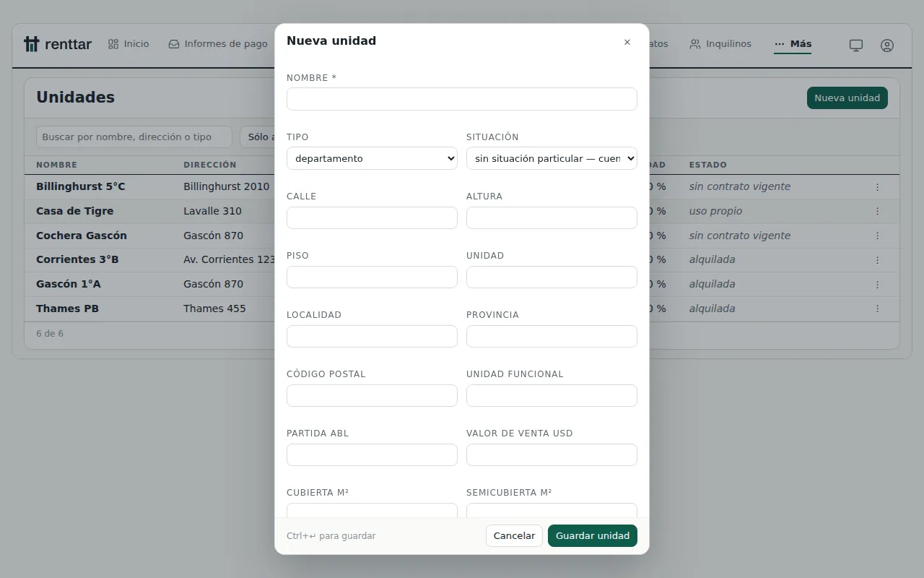Click the units search box
This screenshot has width=924, height=578.
134,137
